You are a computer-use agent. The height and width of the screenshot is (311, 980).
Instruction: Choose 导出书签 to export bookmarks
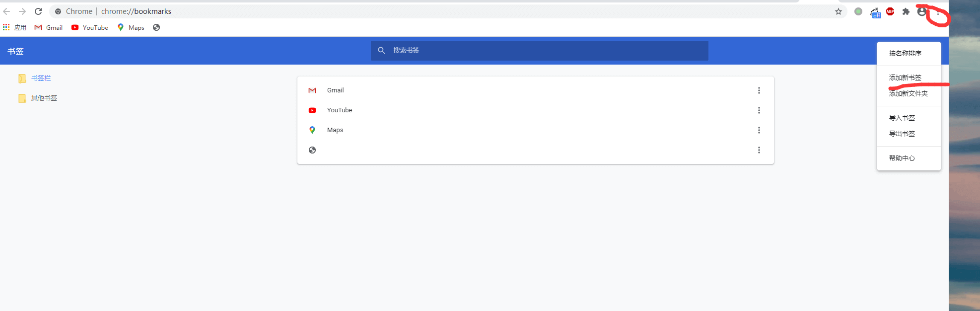(x=902, y=134)
